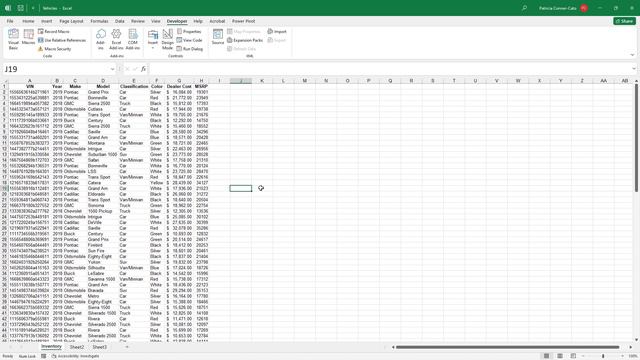Click the Insert Function fx button
This screenshot has height=360, width=640.
point(143,69)
